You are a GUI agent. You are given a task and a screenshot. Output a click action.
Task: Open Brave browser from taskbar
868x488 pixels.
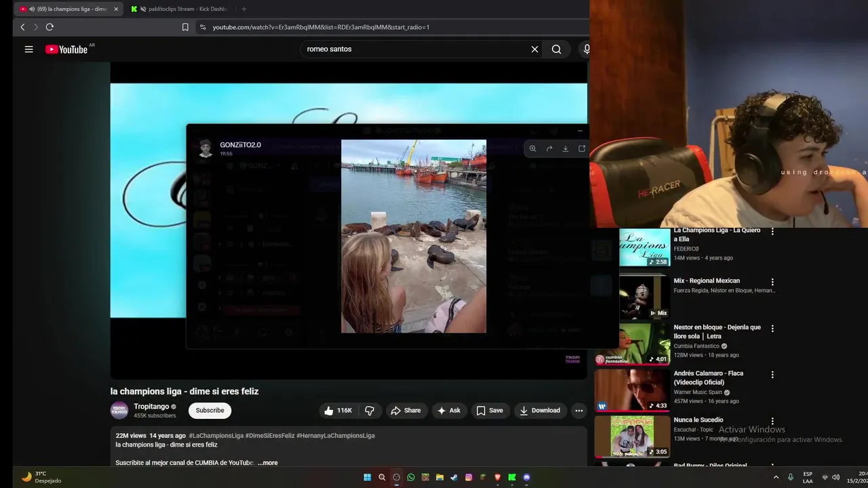498,477
